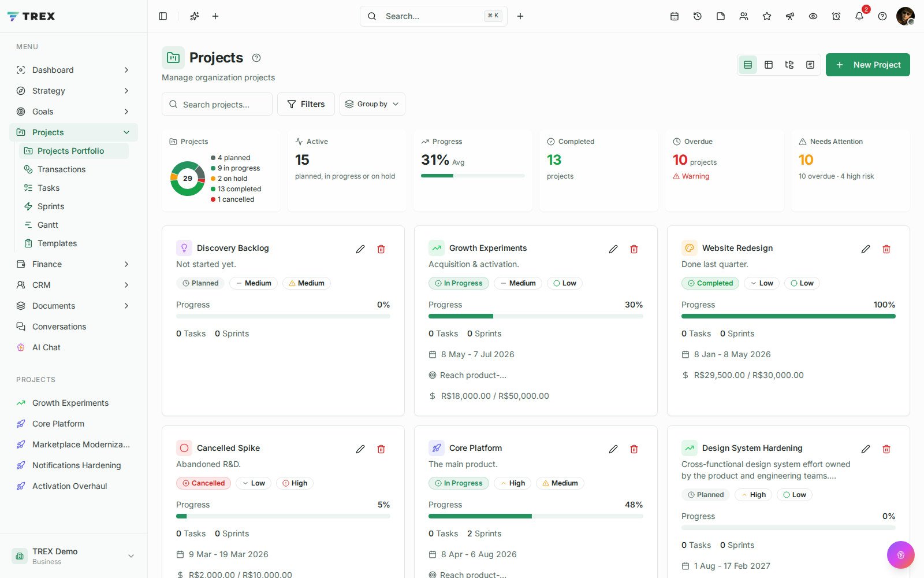Screen dimensions: 924x578
Task: Edit the Core Platform project card
Action: [613, 449]
